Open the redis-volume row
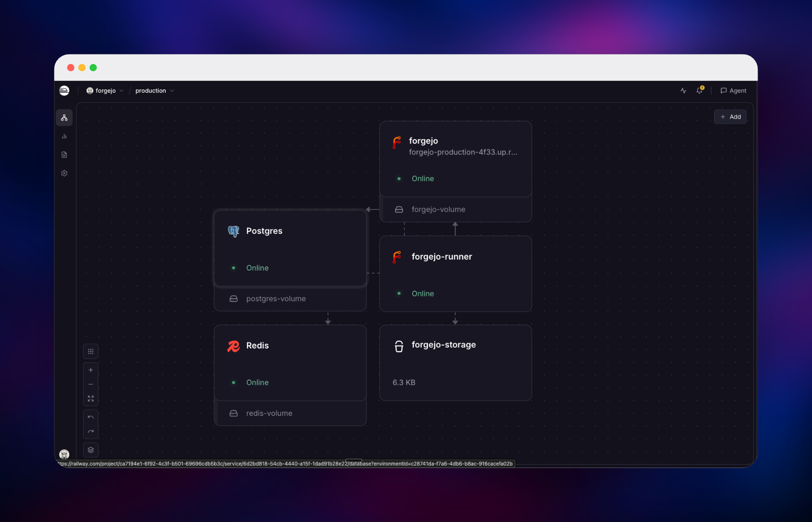The image size is (812, 522). click(x=290, y=413)
